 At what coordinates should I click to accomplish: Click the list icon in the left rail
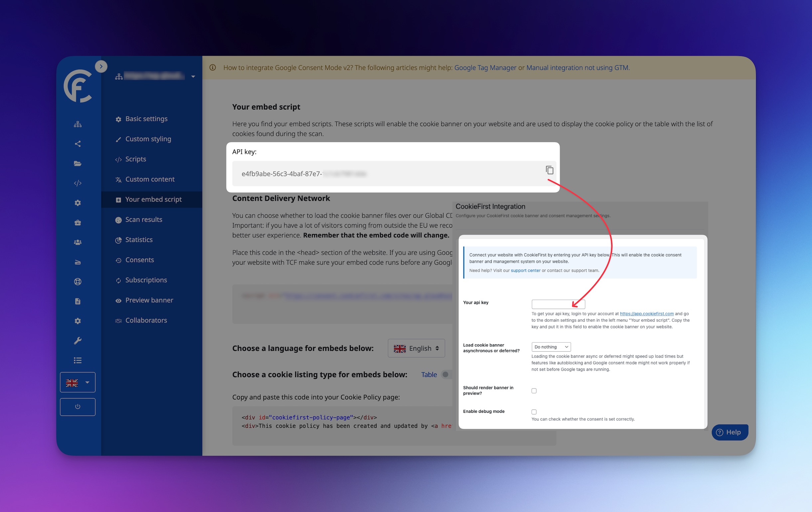78,361
